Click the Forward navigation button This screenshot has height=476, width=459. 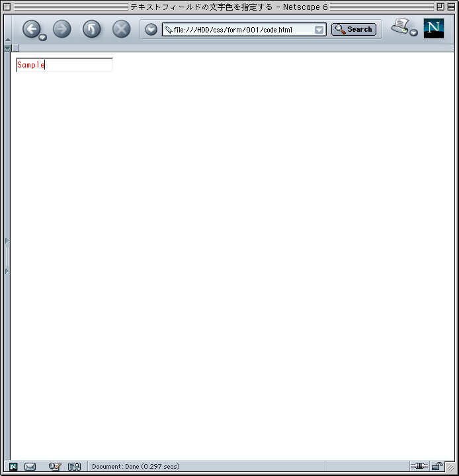62,29
